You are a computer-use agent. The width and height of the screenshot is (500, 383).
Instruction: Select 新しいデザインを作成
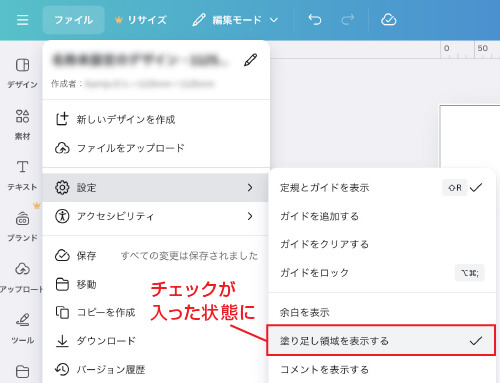coord(156,119)
